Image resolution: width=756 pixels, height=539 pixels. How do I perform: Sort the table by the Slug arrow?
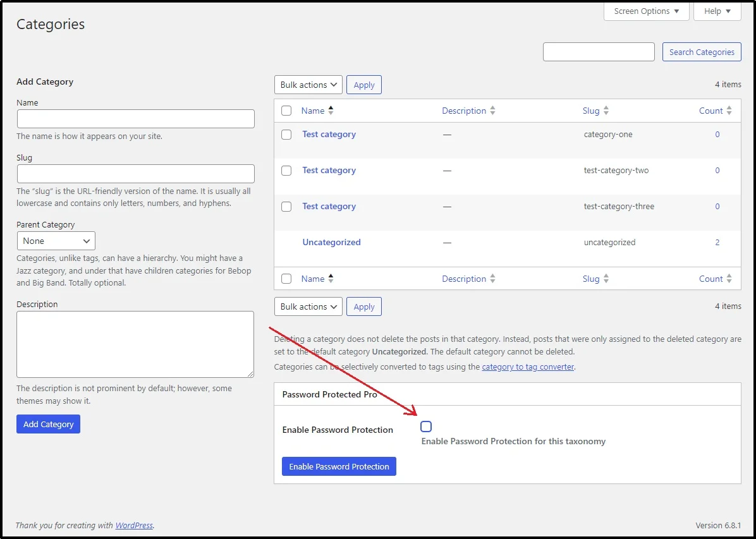[x=606, y=110]
